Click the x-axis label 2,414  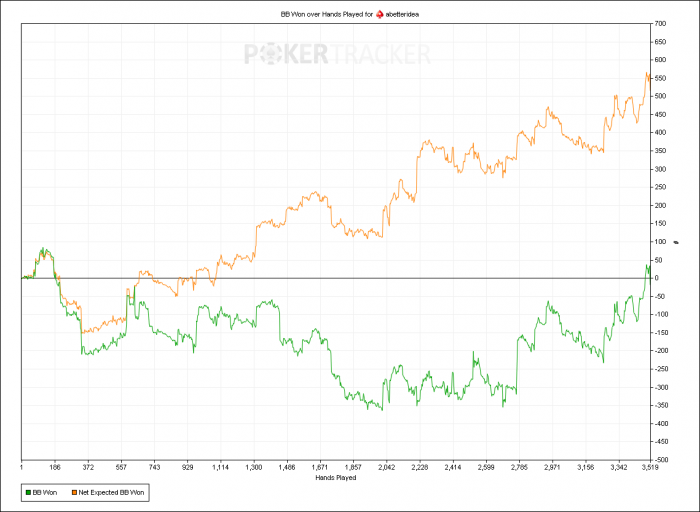453,467
